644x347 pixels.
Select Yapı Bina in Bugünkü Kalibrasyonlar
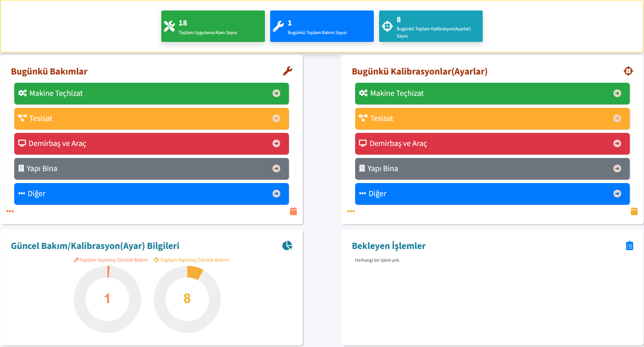pos(382,169)
